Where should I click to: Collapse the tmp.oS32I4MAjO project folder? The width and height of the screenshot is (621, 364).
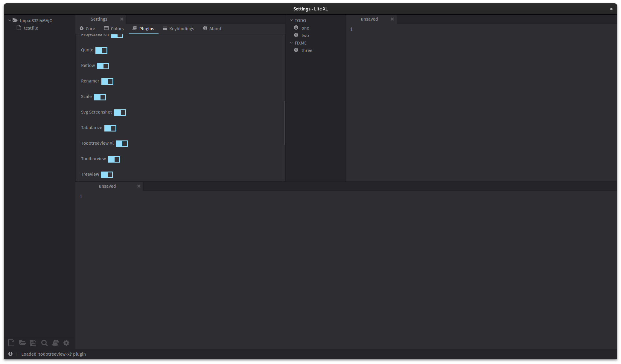click(x=10, y=20)
